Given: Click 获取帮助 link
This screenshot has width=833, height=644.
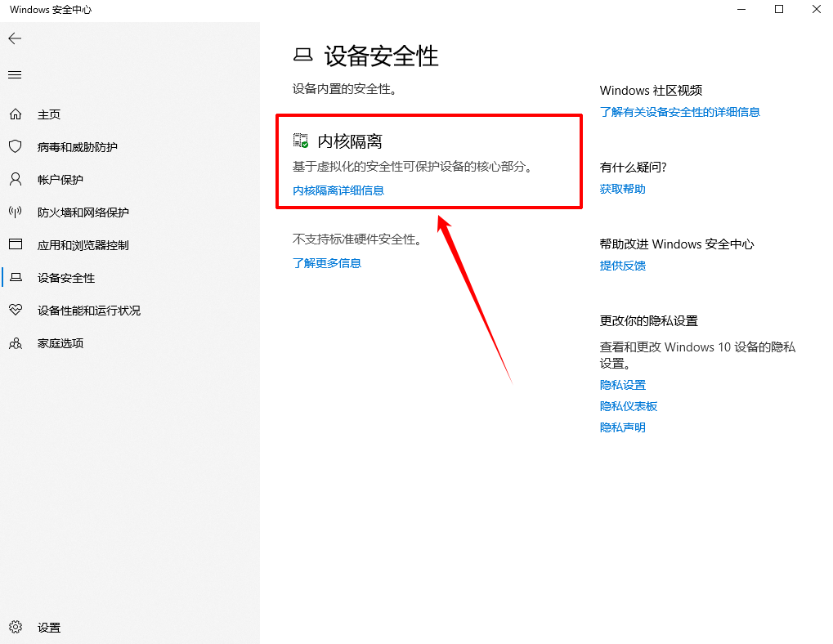Looking at the screenshot, I should (x=623, y=189).
